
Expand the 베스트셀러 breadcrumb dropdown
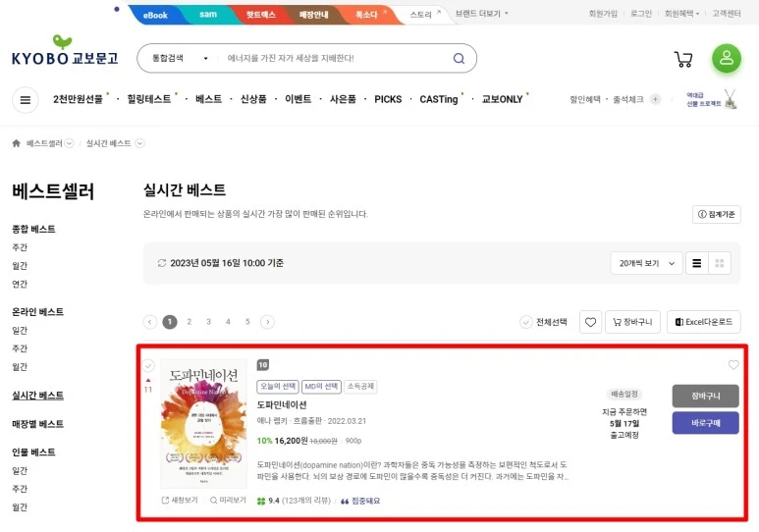(69, 143)
